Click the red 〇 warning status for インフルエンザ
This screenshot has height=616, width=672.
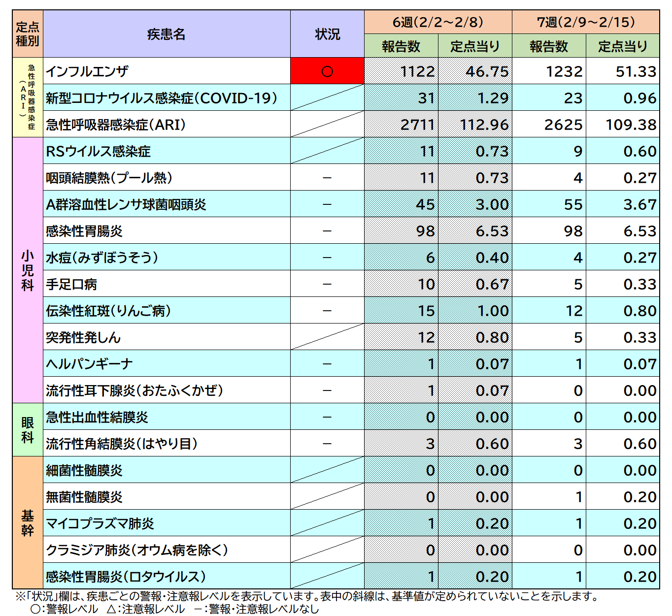coord(327,71)
